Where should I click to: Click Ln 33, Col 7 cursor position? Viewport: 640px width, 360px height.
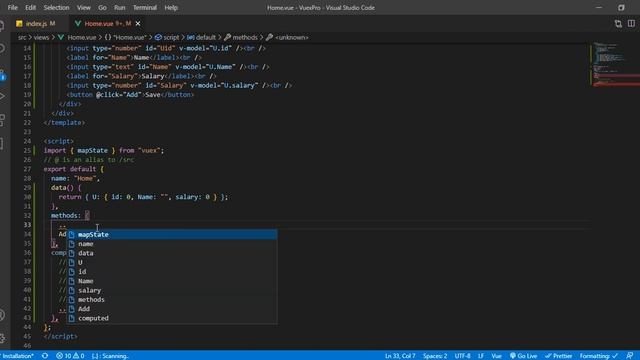point(400,356)
